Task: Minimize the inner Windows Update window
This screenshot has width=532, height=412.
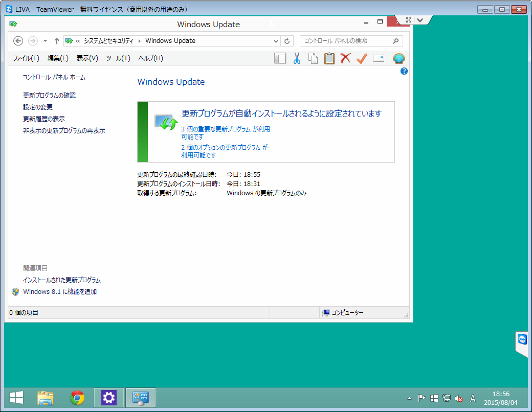Action: click(x=366, y=22)
